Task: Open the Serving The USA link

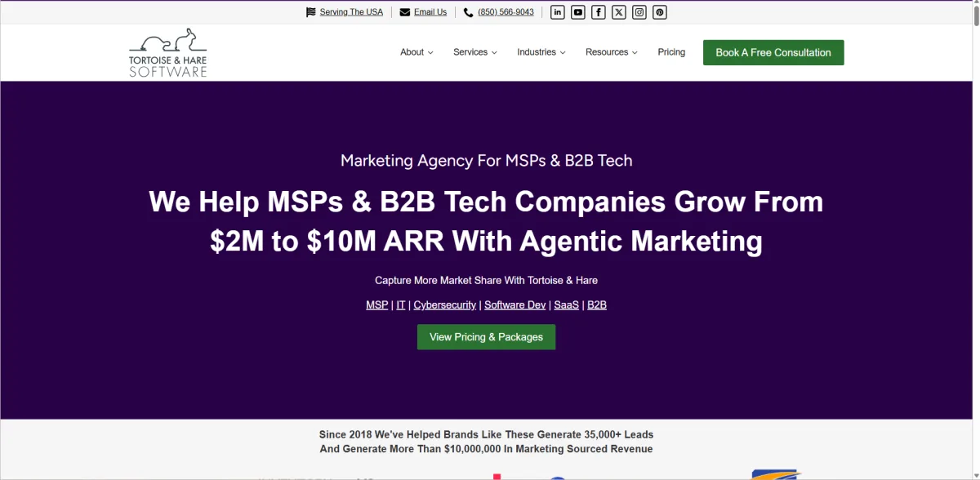Action: (x=351, y=12)
